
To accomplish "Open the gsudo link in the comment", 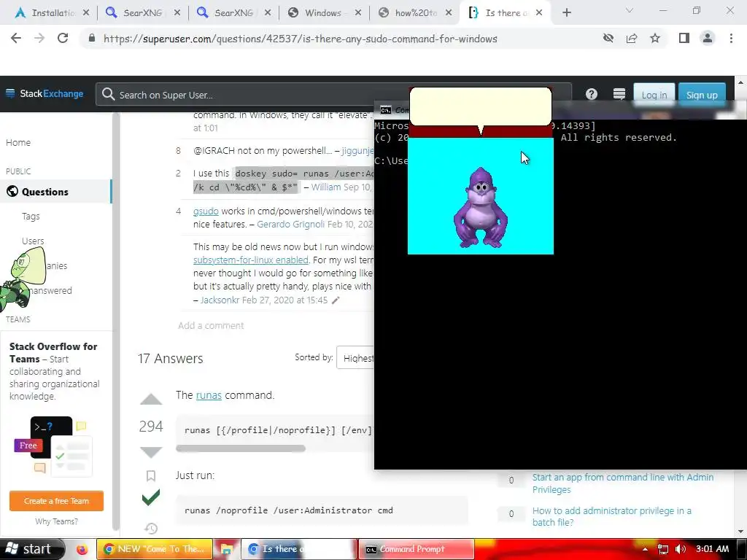I will (206, 211).
